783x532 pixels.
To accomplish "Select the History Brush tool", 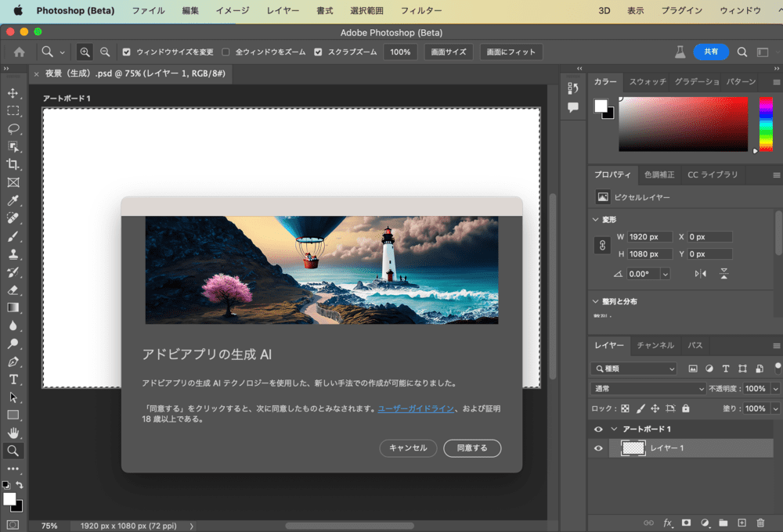I will tap(13, 272).
